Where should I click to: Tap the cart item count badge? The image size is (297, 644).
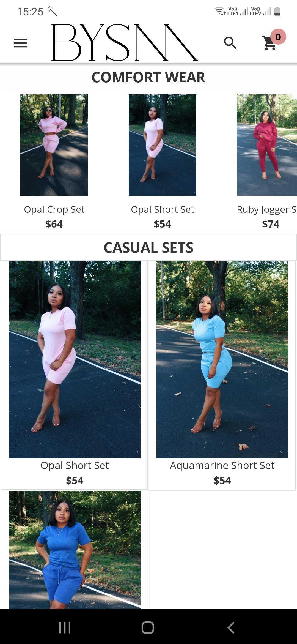pos(278,37)
